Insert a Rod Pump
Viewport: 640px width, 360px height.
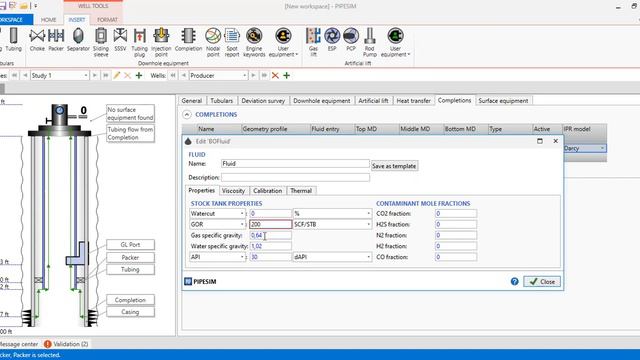[370, 42]
